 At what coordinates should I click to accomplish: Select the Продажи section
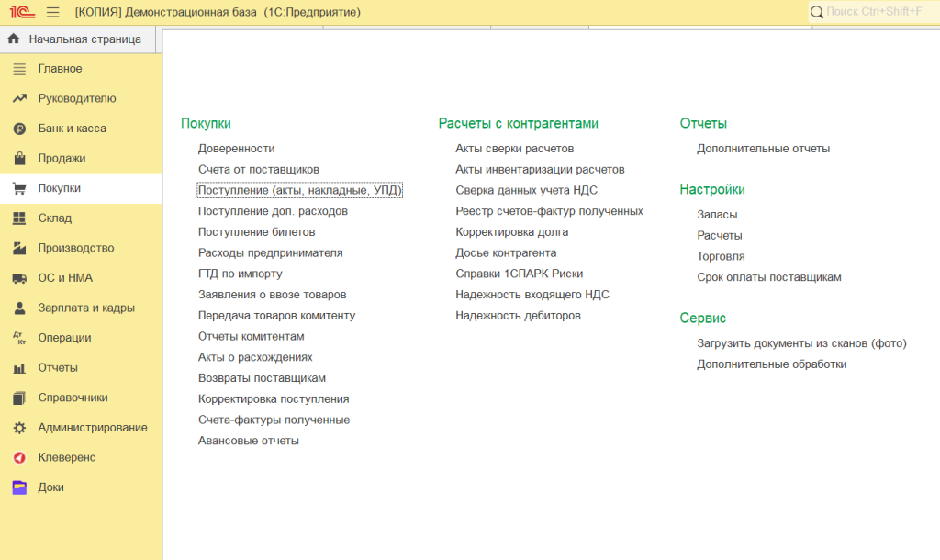(81, 158)
